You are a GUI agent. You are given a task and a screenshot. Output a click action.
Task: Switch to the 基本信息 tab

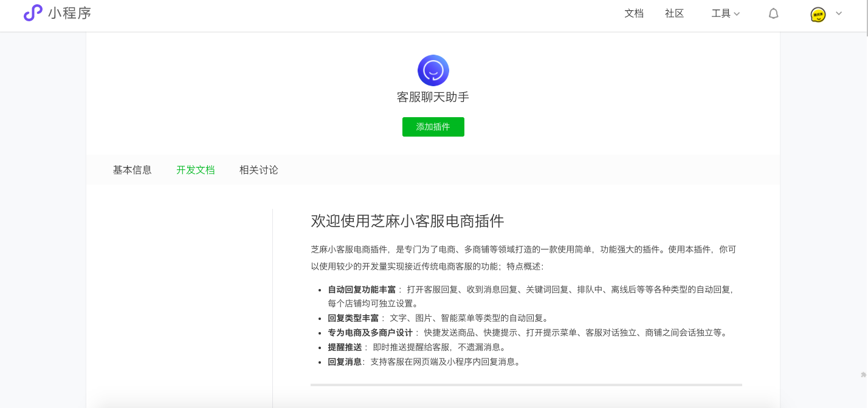click(x=133, y=170)
